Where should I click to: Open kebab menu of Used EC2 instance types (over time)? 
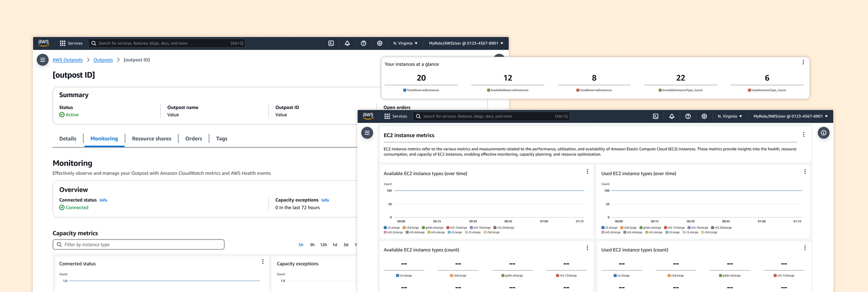click(805, 172)
